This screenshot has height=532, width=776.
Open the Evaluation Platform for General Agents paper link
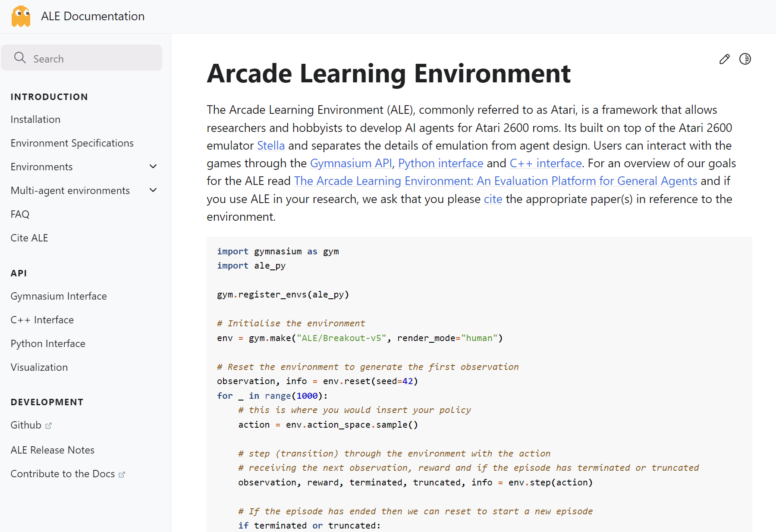click(496, 181)
